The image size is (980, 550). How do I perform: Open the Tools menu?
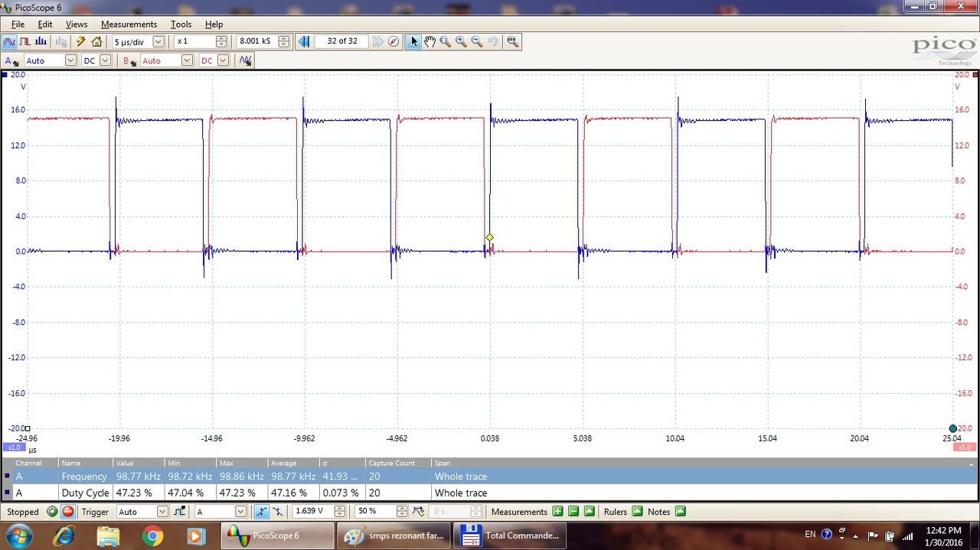[181, 24]
